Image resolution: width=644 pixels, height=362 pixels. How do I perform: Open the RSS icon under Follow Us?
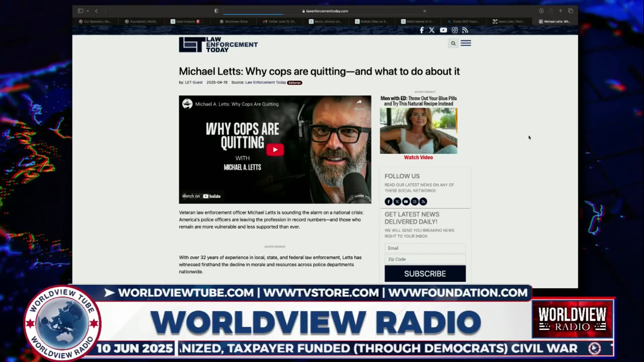(x=423, y=202)
